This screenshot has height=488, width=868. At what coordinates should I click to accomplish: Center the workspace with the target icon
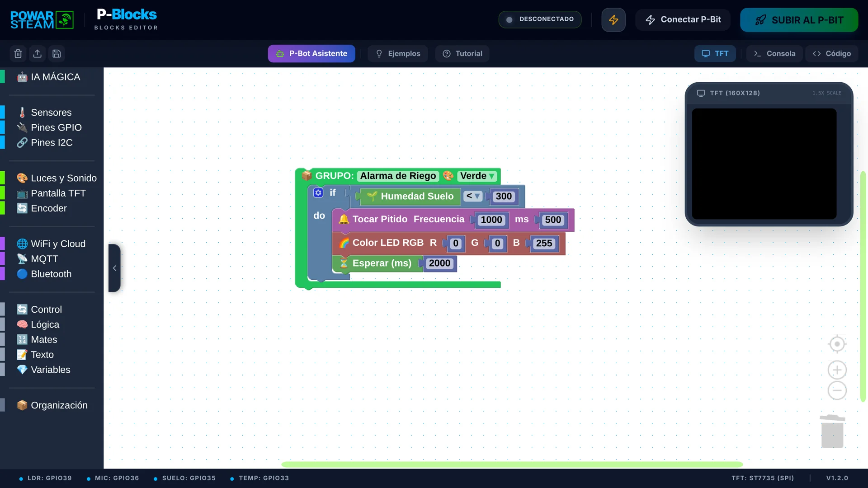pos(837,344)
